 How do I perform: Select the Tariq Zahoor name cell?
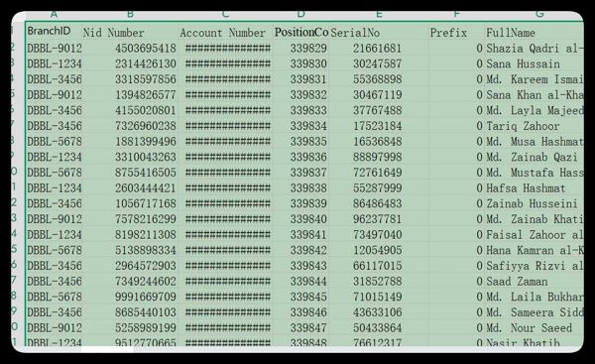(535, 126)
